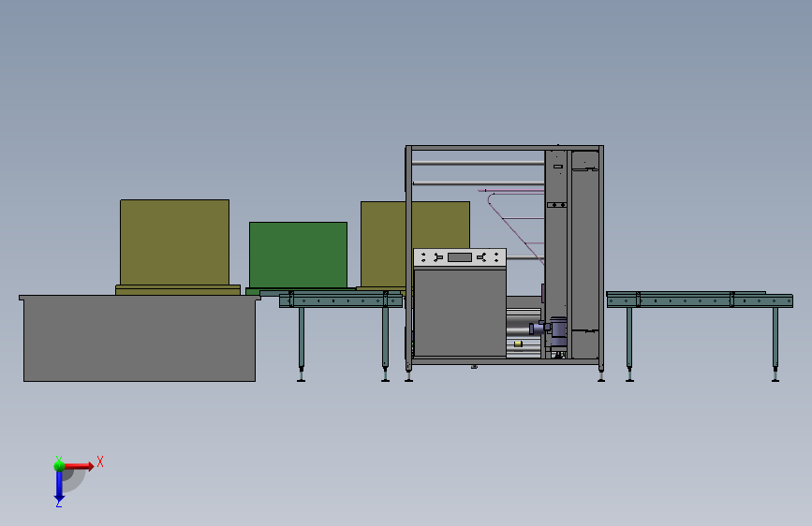The width and height of the screenshot is (812, 526).
Task: Select the small yellow part near the motor
Action: [x=518, y=343]
